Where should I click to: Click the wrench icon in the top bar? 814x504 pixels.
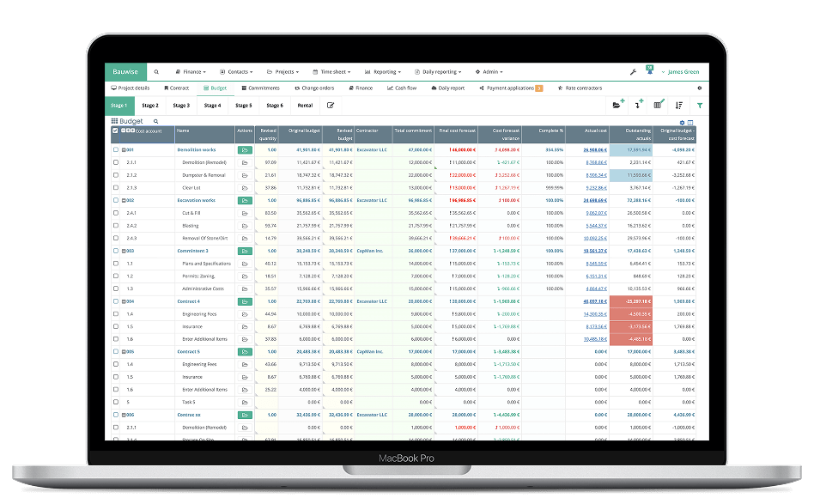pos(632,71)
